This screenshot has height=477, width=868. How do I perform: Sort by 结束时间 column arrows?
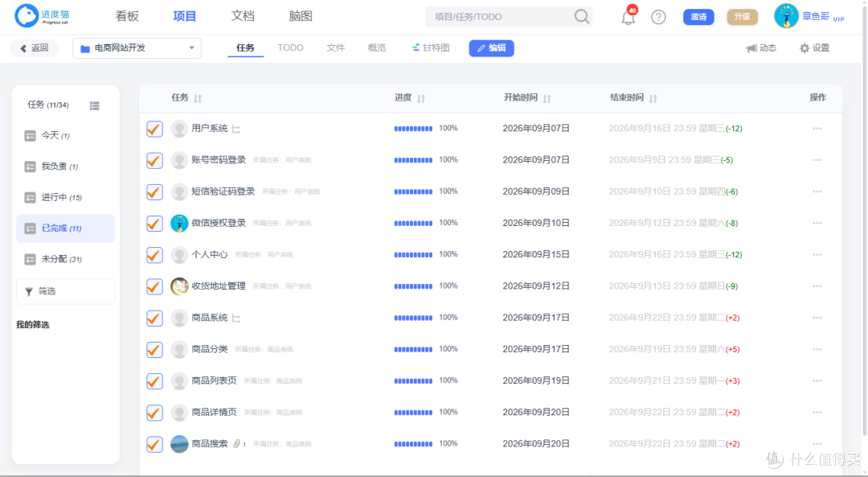[653, 99]
